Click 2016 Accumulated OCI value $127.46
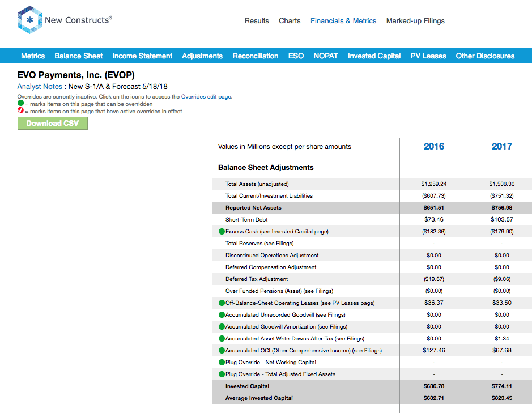The width and height of the screenshot is (532, 413). point(434,350)
